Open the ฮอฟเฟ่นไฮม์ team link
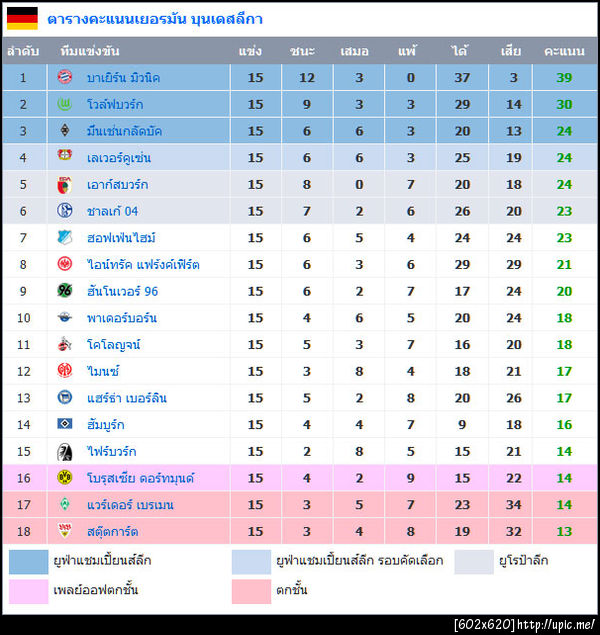Screen dimensions: 600x635 click(x=121, y=238)
